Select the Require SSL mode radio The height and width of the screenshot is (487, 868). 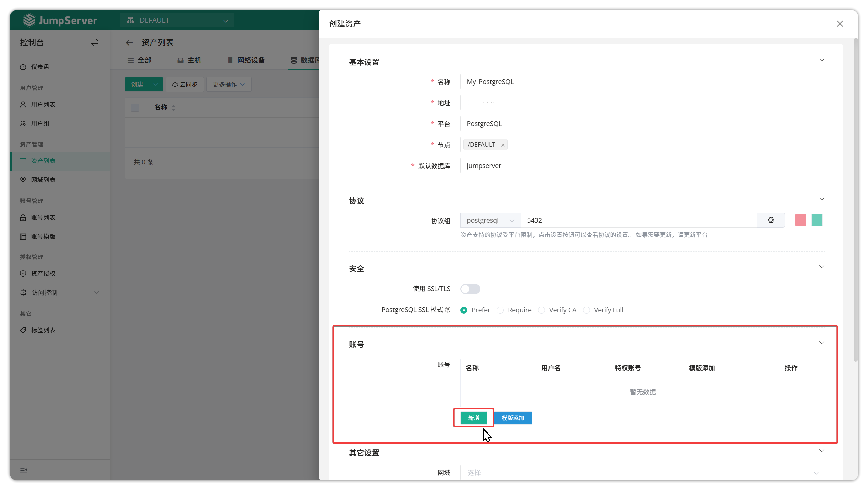click(500, 310)
